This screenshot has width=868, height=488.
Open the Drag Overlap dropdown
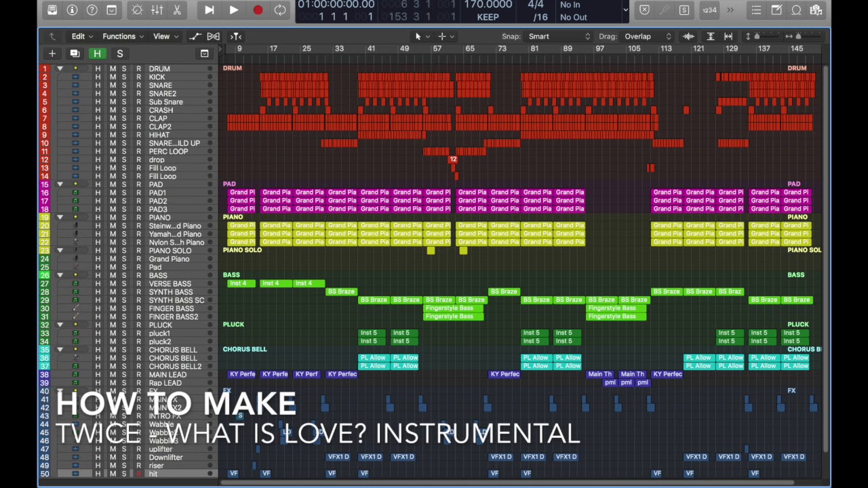pos(646,37)
